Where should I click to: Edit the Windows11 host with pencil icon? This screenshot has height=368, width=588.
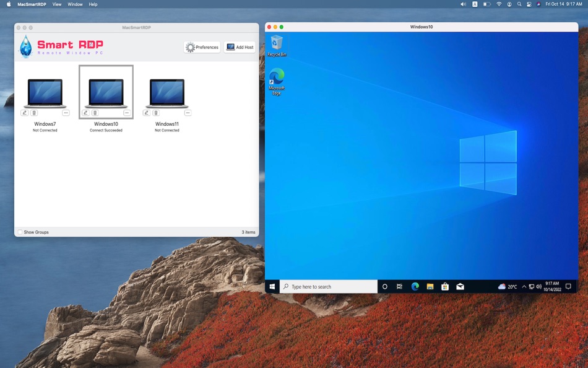147,113
